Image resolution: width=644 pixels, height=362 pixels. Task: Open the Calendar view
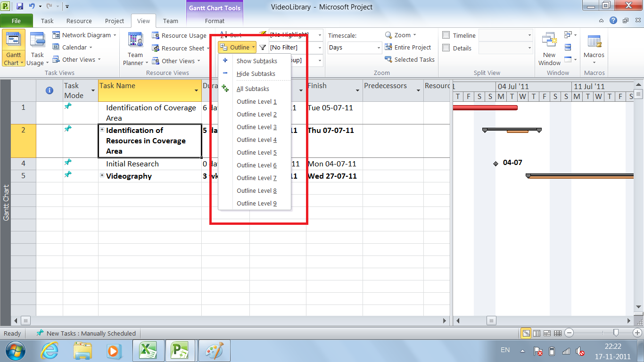(72, 48)
